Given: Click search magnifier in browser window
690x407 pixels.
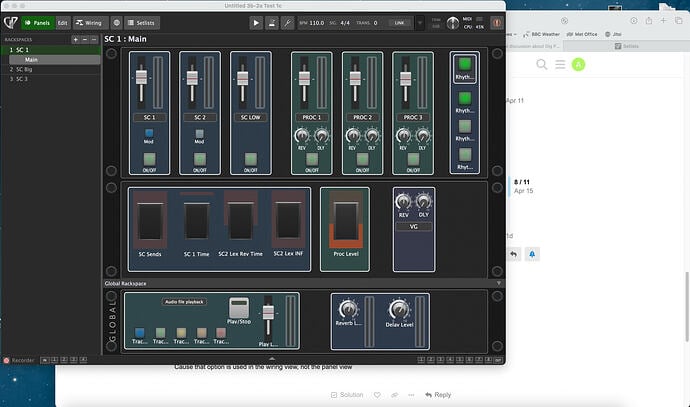Looking at the screenshot, I should pyautogui.click(x=542, y=65).
